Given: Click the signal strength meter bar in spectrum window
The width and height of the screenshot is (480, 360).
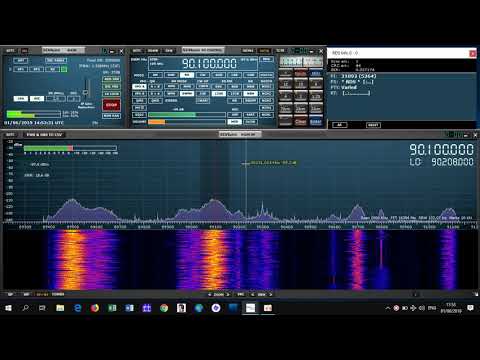Looking at the screenshot, I should [x=70, y=148].
